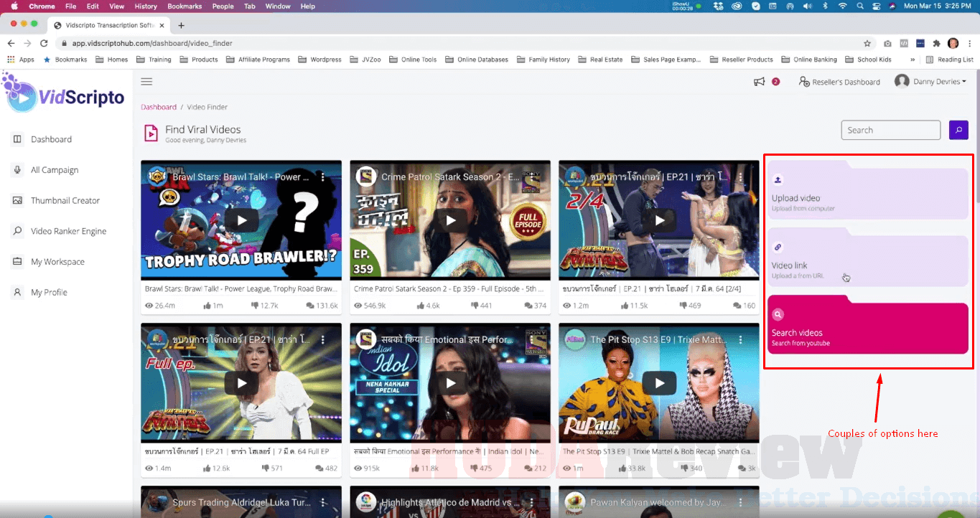
Task: Open My Workspace in the sidebar
Action: pyautogui.click(x=48, y=262)
